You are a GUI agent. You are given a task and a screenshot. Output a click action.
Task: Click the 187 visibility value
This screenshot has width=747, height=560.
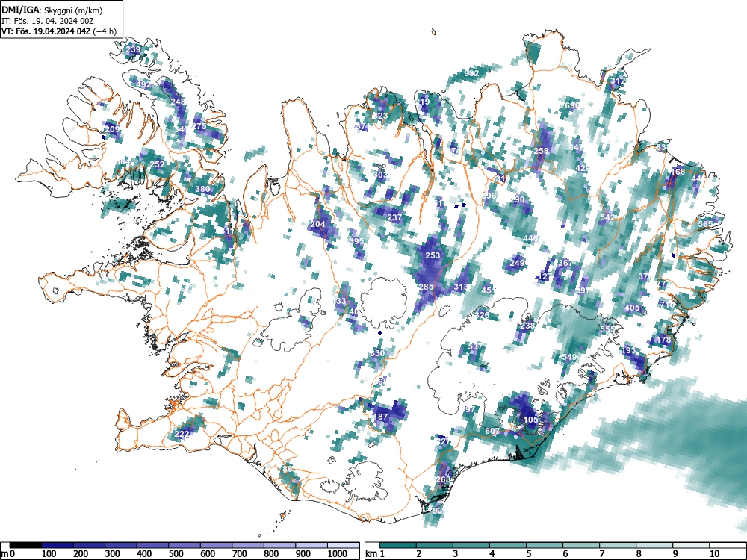pos(381,417)
